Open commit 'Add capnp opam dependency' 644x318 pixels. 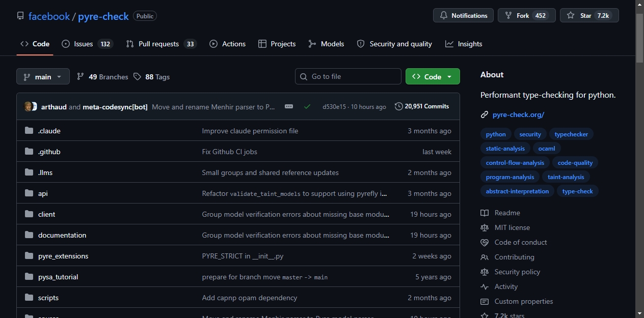pos(250,298)
